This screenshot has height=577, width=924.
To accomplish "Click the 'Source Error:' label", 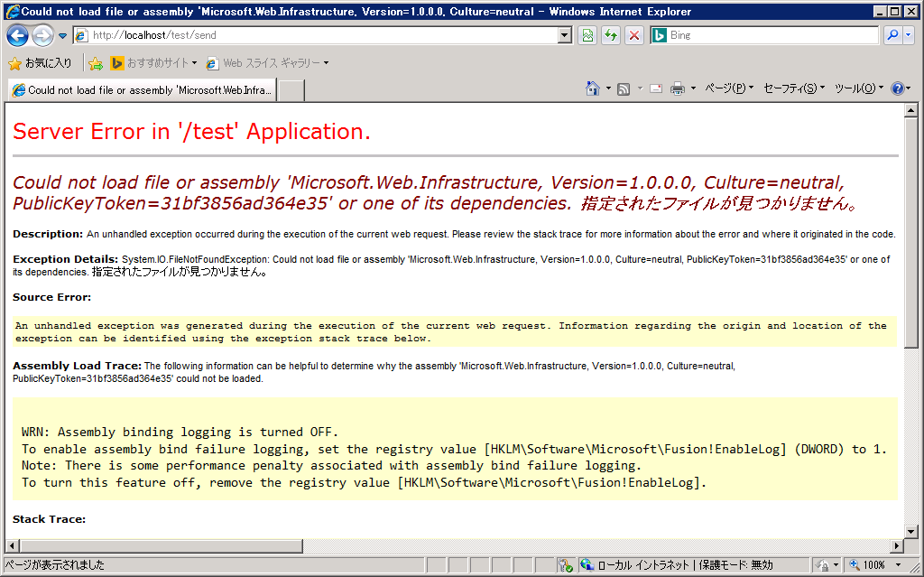I will tap(51, 297).
